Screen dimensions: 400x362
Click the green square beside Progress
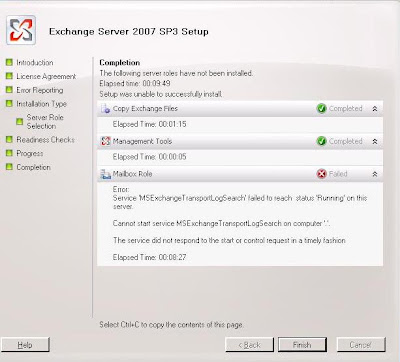tap(9, 153)
